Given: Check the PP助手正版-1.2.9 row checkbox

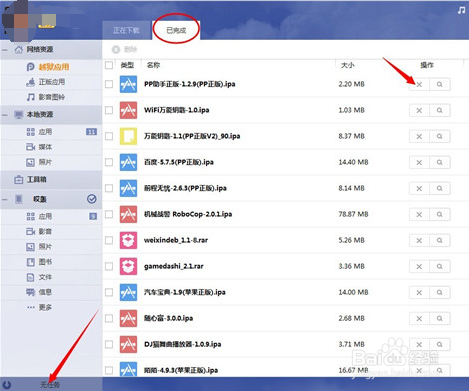Looking at the screenshot, I should tap(109, 84).
